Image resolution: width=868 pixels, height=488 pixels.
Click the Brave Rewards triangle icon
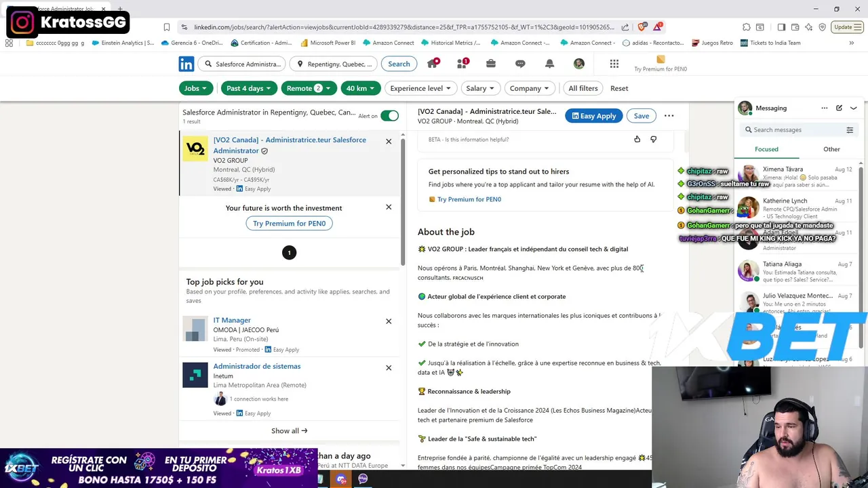658,27
